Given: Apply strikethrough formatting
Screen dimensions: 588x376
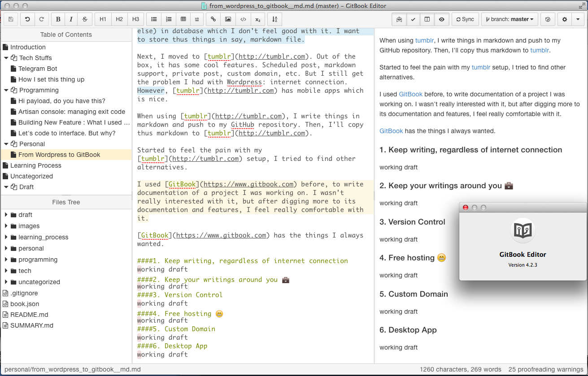Looking at the screenshot, I should pos(85,19).
